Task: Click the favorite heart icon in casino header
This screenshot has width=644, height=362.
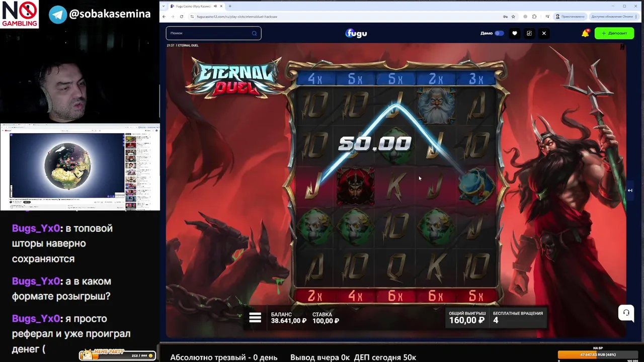Action: (514, 33)
